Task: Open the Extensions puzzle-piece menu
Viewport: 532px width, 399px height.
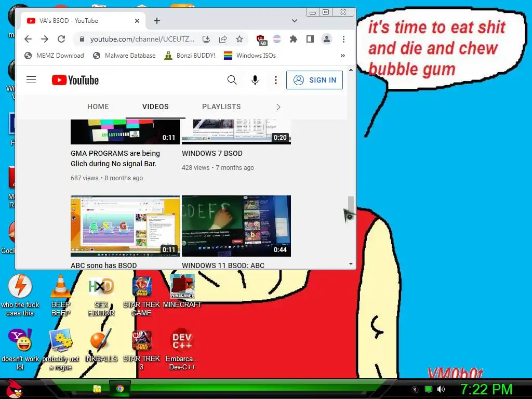Action: pos(294,39)
